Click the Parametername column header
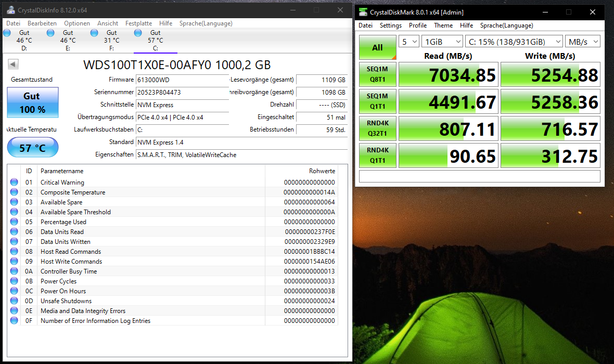The image size is (614, 364). 151,171
